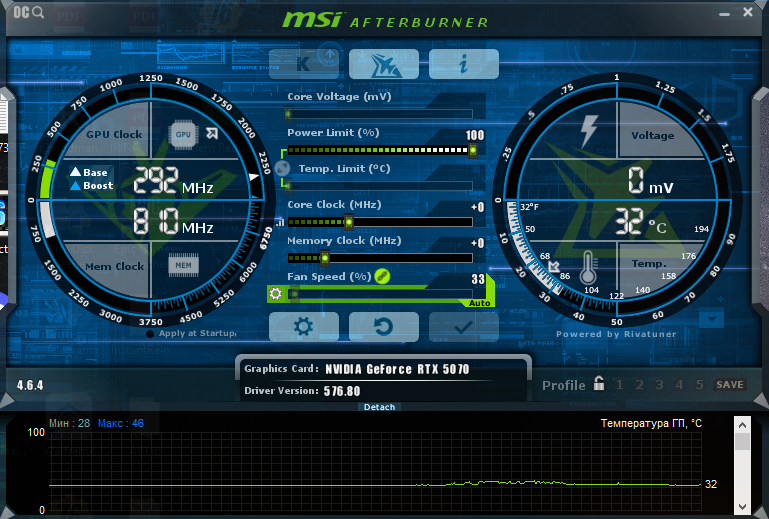Click the 292 MHz GPU clock readout

point(173,181)
